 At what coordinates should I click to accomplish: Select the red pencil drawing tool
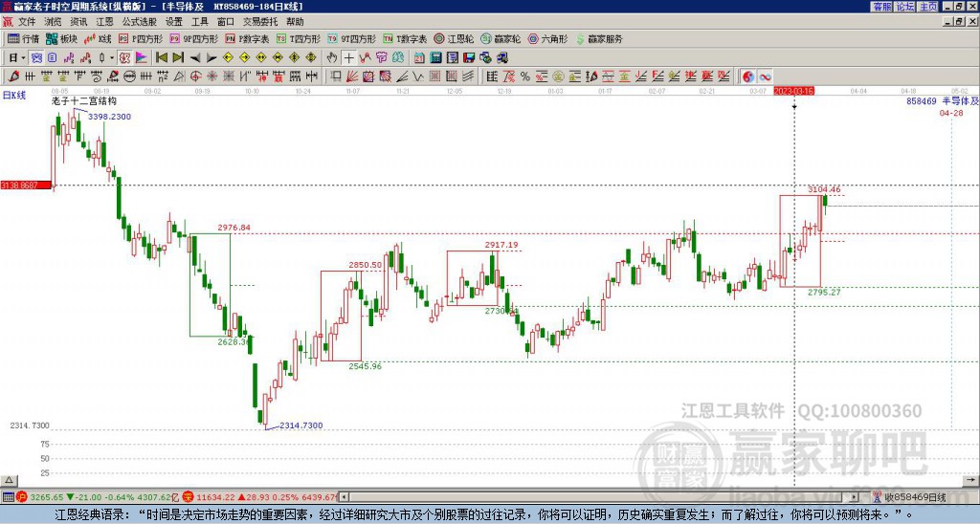[x=13, y=76]
